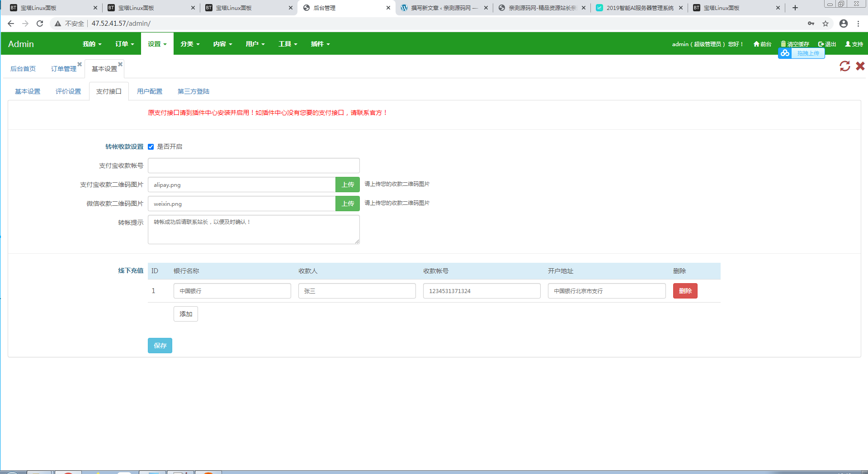Click the 清空缓存 trash icon
The height and width of the screenshot is (474, 868).
click(783, 44)
